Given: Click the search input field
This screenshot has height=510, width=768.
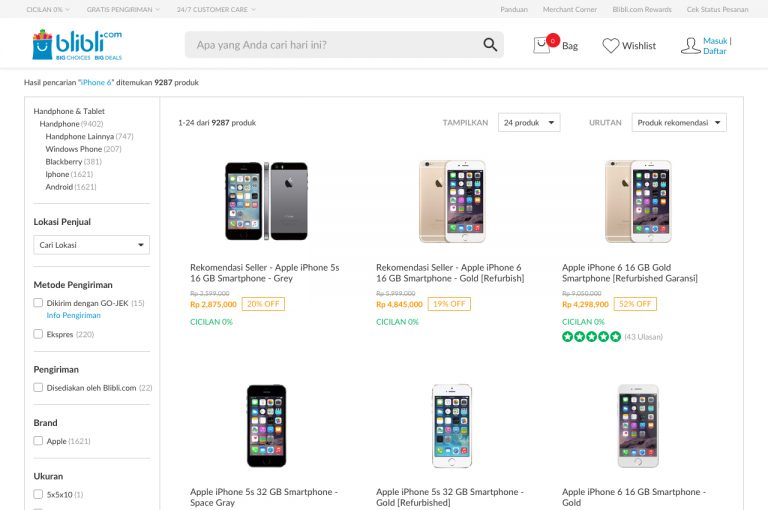Looking at the screenshot, I should 333,45.
